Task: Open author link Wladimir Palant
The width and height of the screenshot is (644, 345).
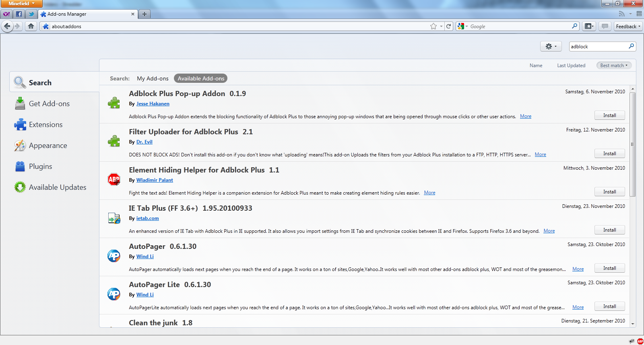Action: [x=155, y=180]
